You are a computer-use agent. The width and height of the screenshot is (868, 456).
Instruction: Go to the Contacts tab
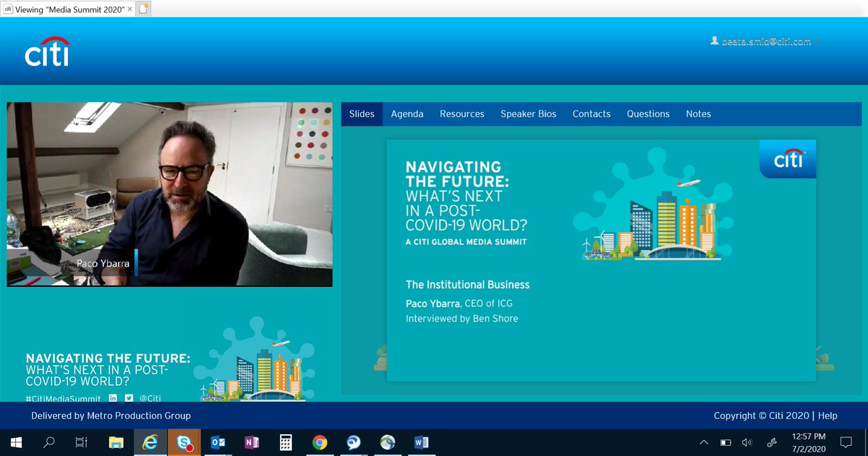(592, 114)
